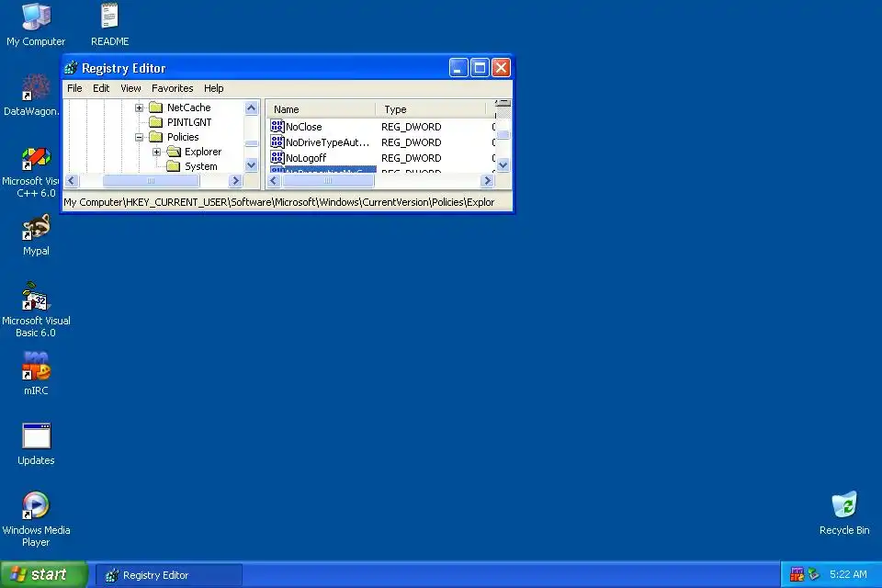Open the My Computer desktop icon
This screenshot has height=588, width=882.
[36, 26]
